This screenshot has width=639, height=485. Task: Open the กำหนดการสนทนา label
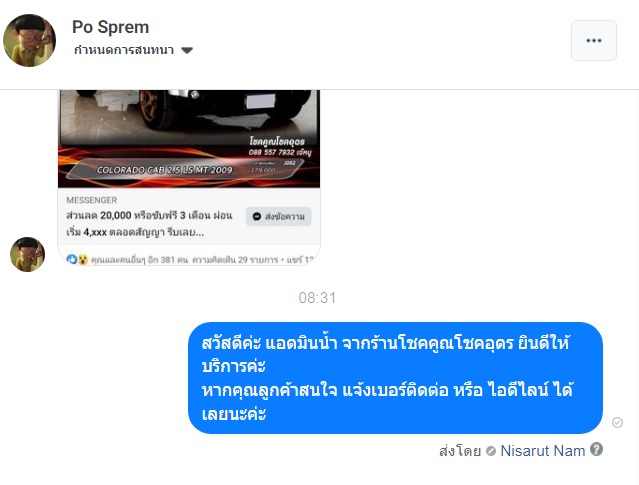[124, 50]
